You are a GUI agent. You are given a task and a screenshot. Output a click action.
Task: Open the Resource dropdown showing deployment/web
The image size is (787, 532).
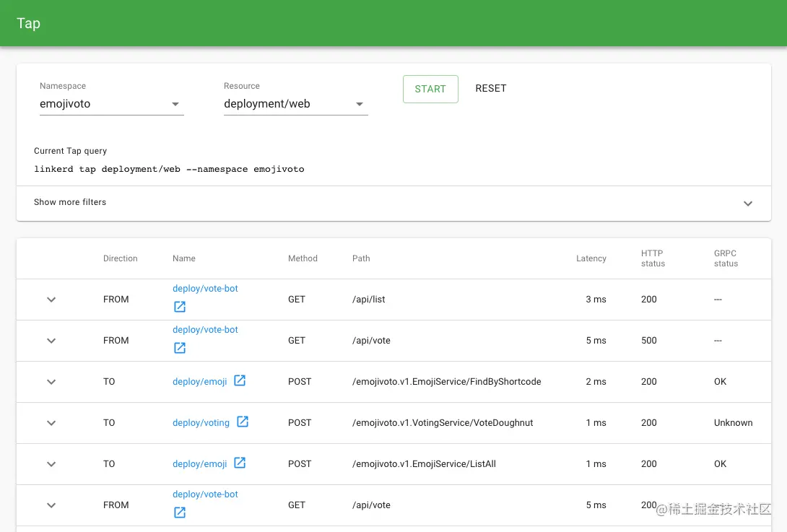(x=295, y=104)
